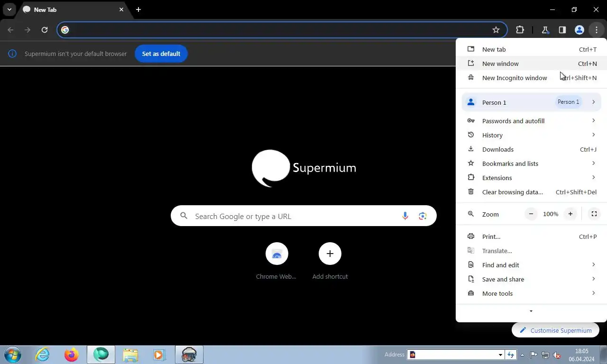Reload the page

pyautogui.click(x=45, y=30)
